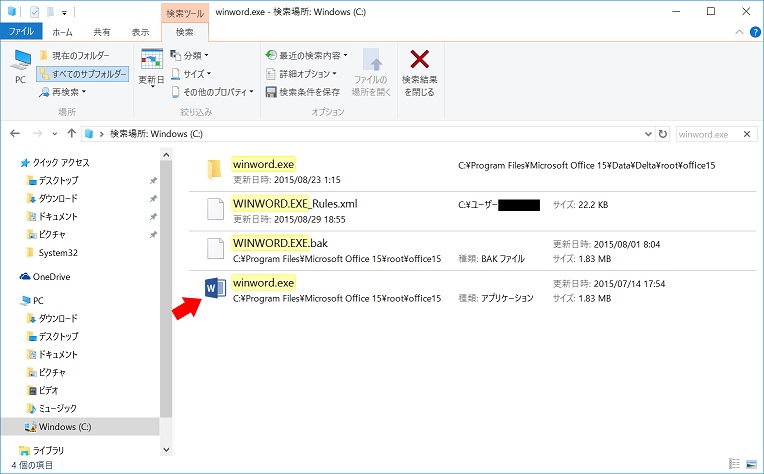Click navigation pane scroll up arrow
The image size is (764, 474).
[x=166, y=155]
